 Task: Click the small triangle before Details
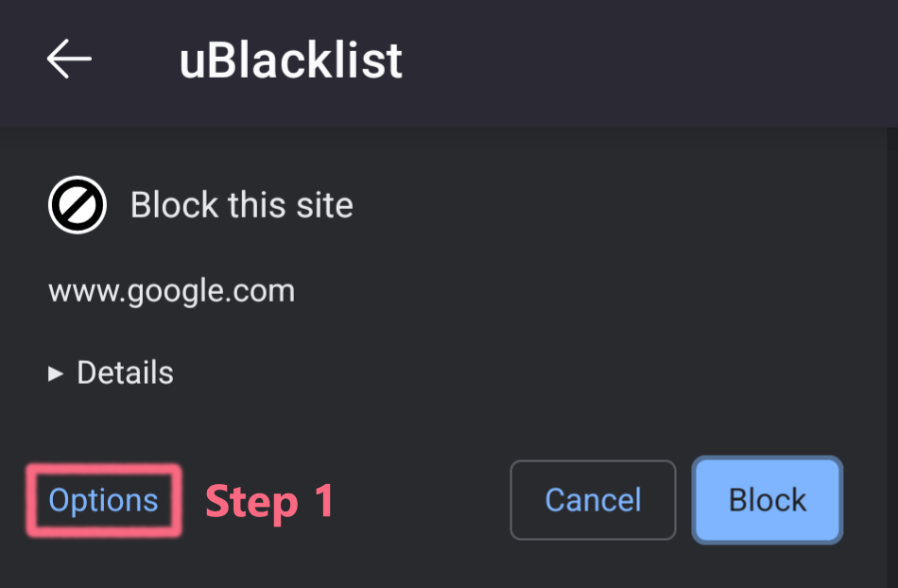point(56,373)
